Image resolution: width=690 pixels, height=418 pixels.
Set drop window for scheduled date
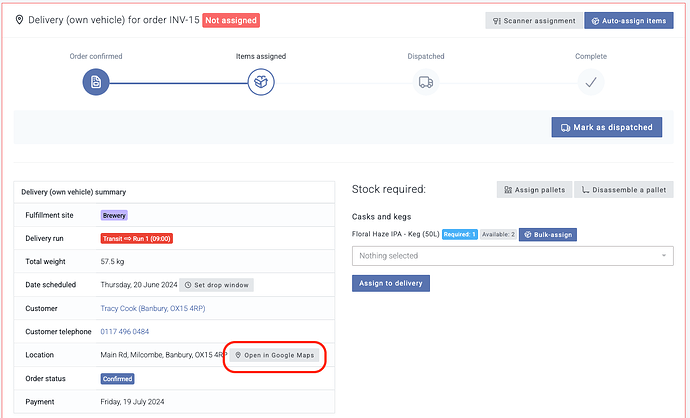click(217, 285)
